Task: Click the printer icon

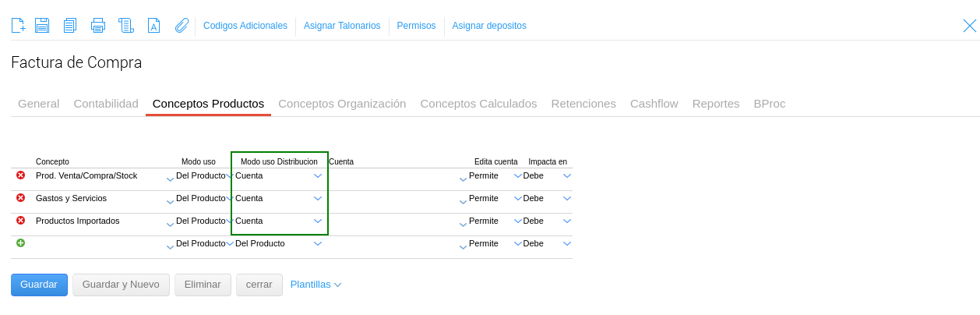Action: click(x=98, y=26)
